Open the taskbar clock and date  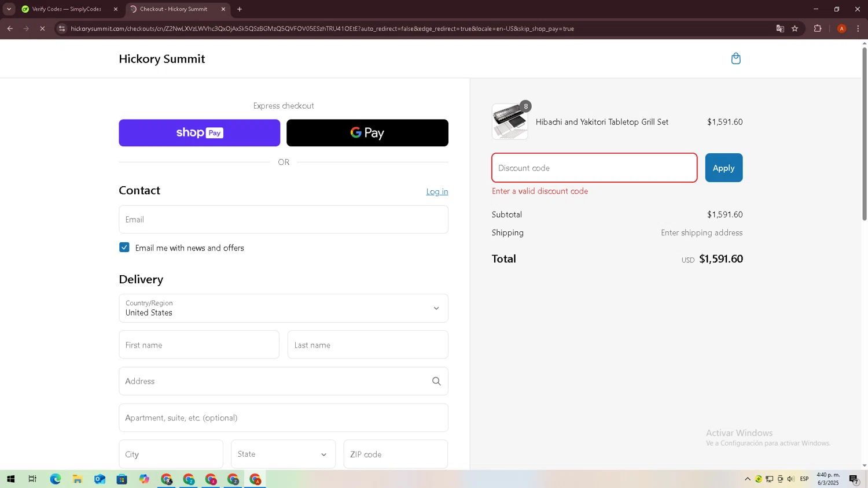[828, 479]
